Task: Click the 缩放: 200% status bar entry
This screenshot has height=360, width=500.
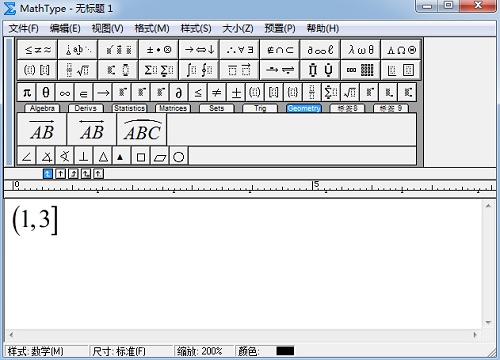Action: click(203, 351)
